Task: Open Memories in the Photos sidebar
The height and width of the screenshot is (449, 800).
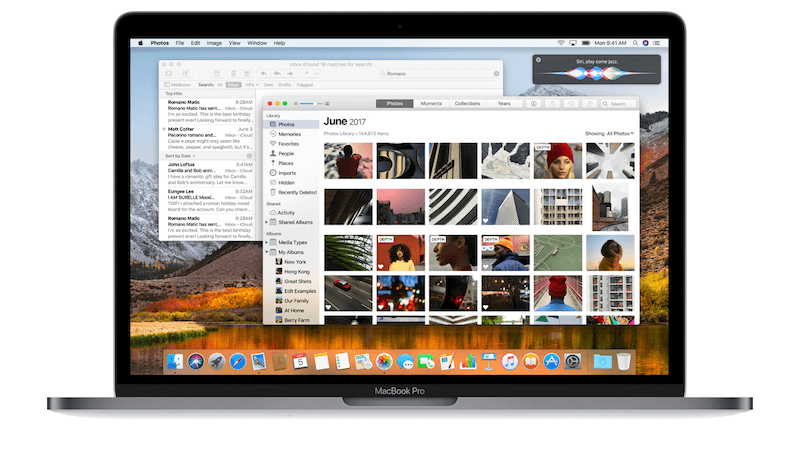Action: (288, 134)
